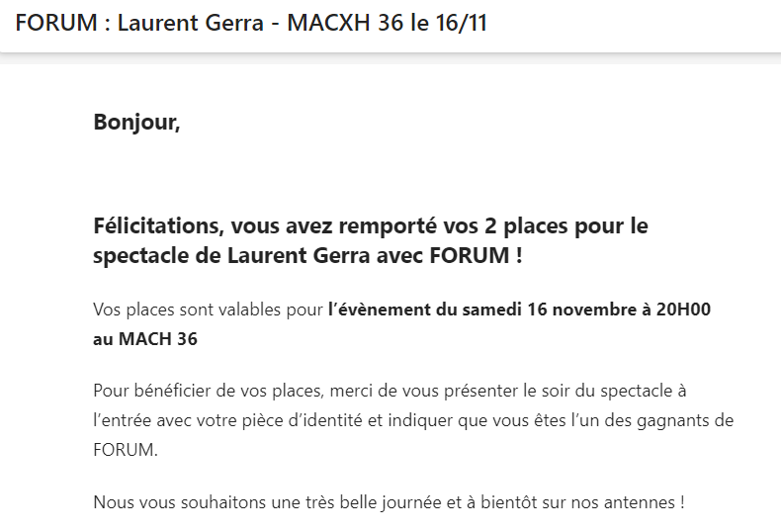
Task: Click "spectacle de Laurent Gerra" heading line
Action: (231, 256)
